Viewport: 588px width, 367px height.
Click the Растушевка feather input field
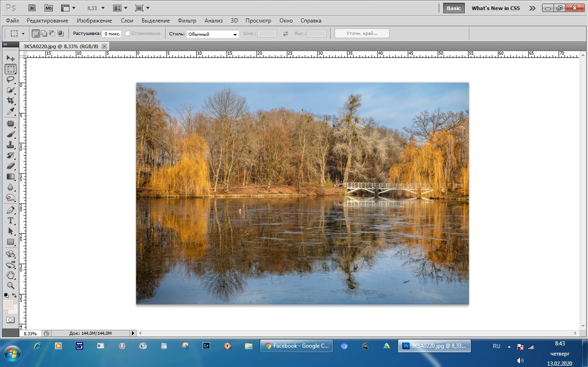[112, 34]
